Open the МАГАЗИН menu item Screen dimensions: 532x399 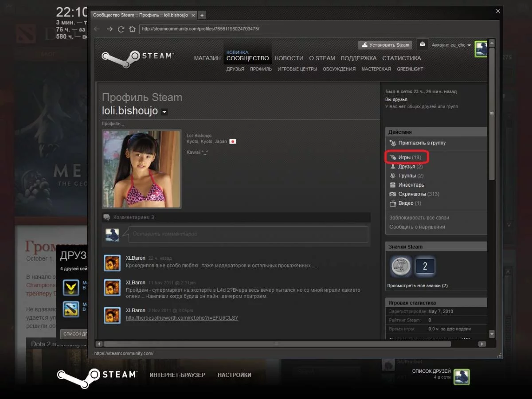click(207, 58)
